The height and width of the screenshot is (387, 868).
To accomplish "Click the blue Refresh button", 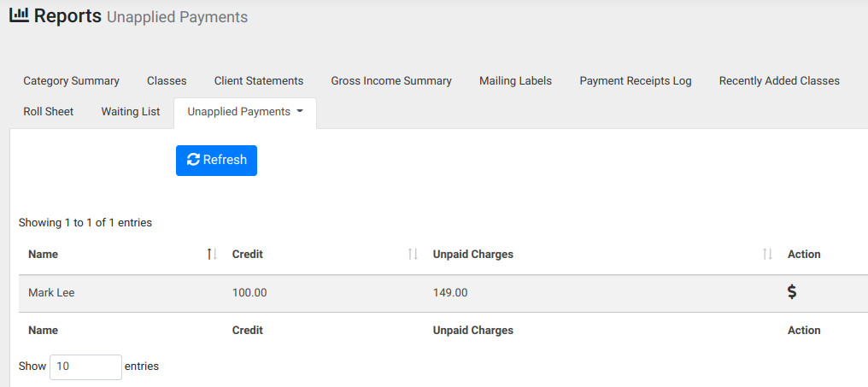I will point(216,161).
